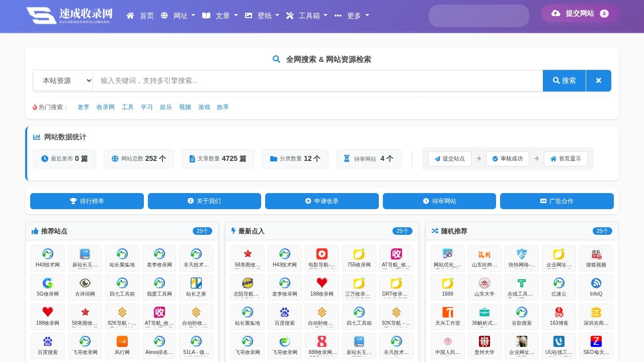This screenshot has width=644, height=362.
Task: Open the 广告合作 advertising tab
Action: pos(557,201)
